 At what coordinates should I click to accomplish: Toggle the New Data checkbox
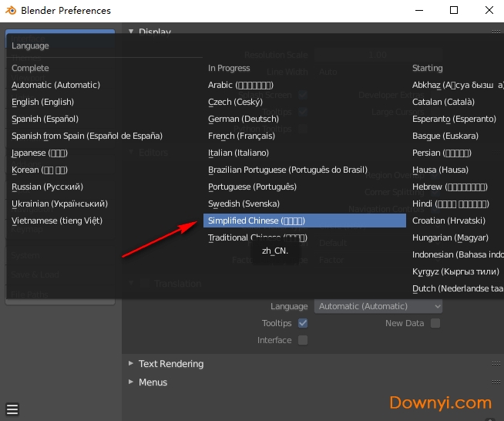[x=435, y=323]
